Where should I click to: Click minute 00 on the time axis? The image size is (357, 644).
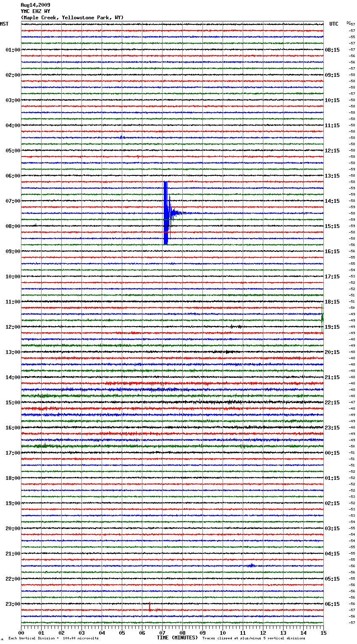pos(21,633)
